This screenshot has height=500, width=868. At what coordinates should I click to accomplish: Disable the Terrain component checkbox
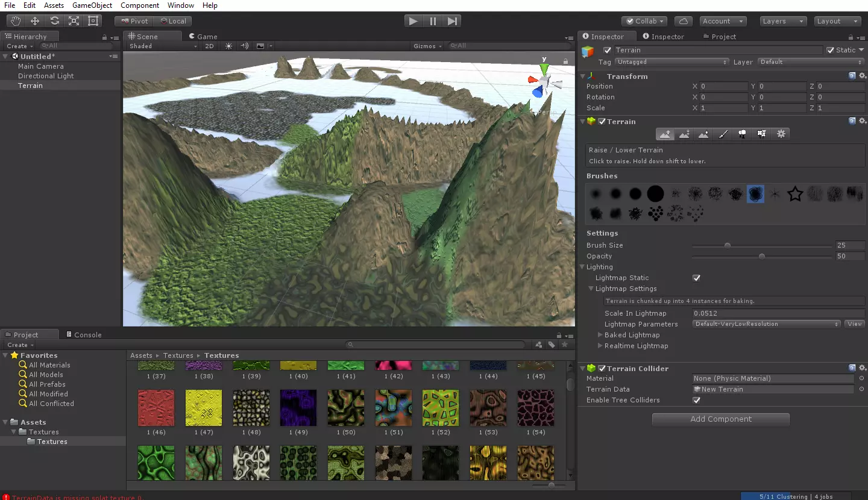(x=602, y=121)
